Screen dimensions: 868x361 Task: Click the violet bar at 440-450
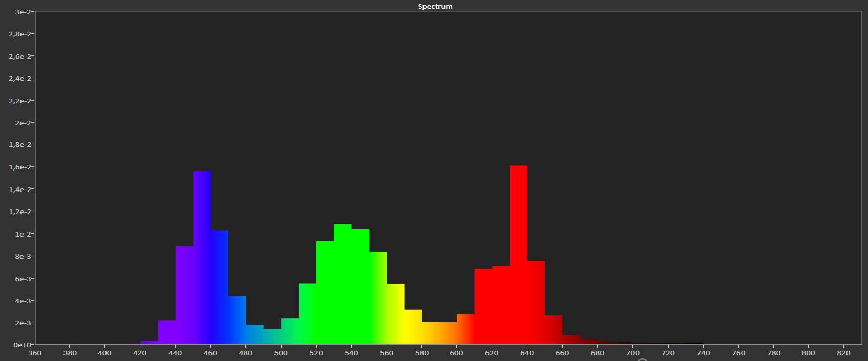tap(184, 295)
